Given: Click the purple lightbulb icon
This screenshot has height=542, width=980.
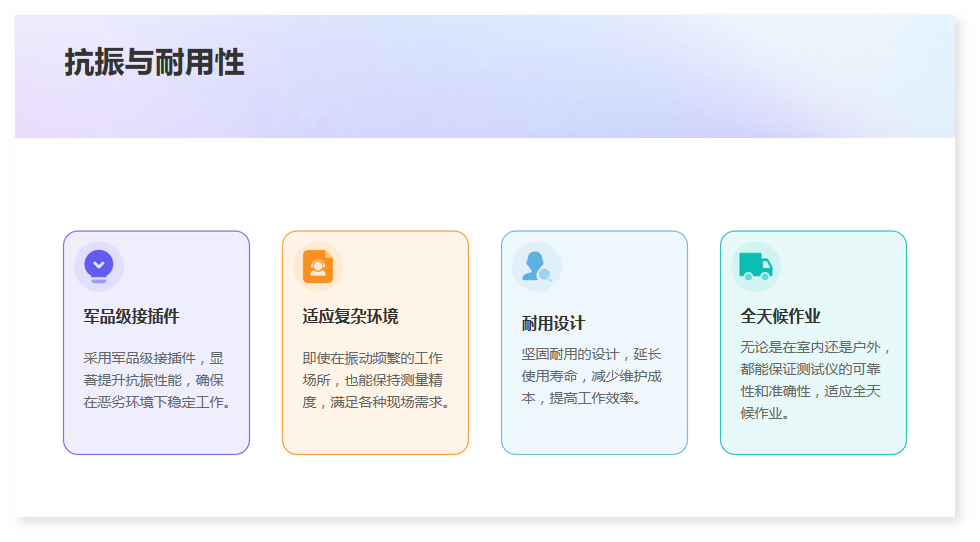Looking at the screenshot, I should (98, 267).
